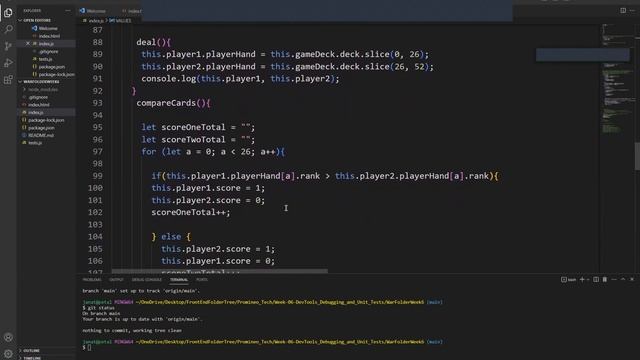Switch to the Problems panel tab

[92, 280]
